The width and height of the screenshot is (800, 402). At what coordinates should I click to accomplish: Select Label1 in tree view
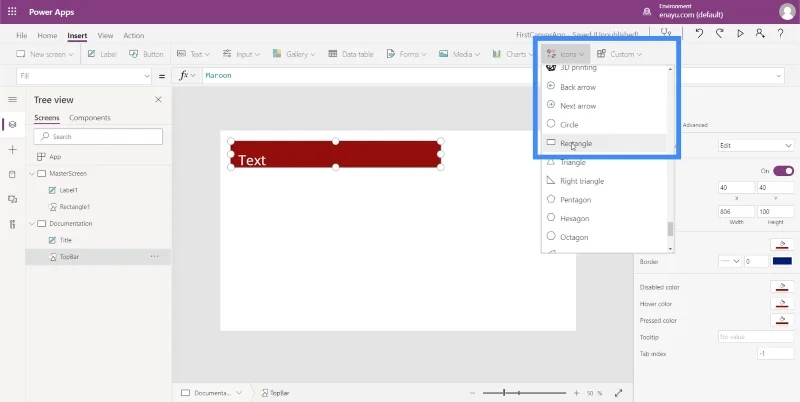(68, 190)
